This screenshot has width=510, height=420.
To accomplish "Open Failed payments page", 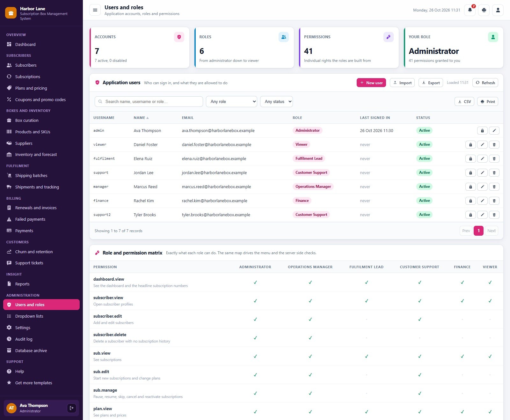I will (41, 219).
